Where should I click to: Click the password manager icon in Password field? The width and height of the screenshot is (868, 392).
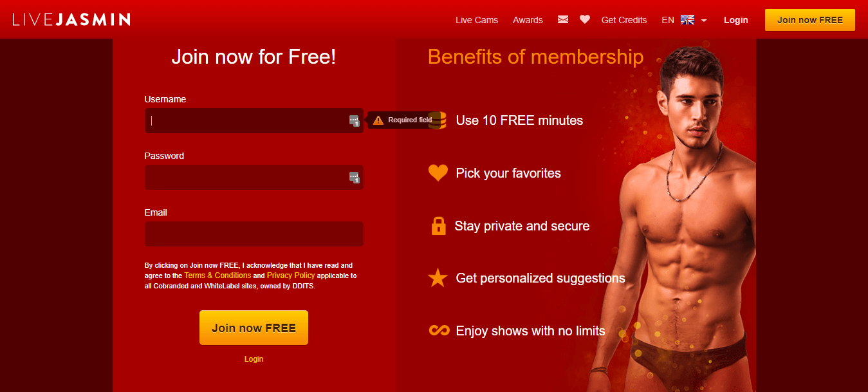[354, 177]
